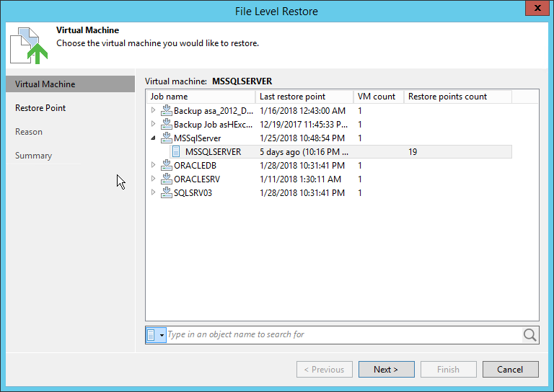This screenshot has height=392, width=554.
Task: Click the restore points count 19
Action: (413, 152)
